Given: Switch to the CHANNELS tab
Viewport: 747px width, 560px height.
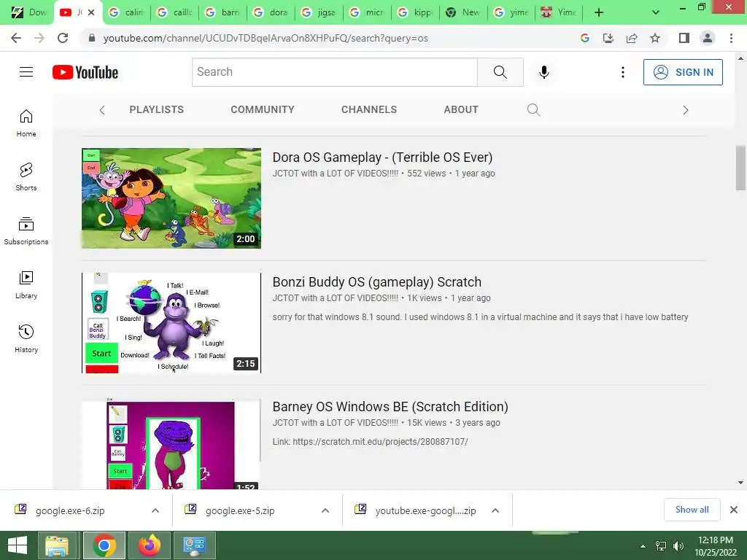Looking at the screenshot, I should (368, 109).
